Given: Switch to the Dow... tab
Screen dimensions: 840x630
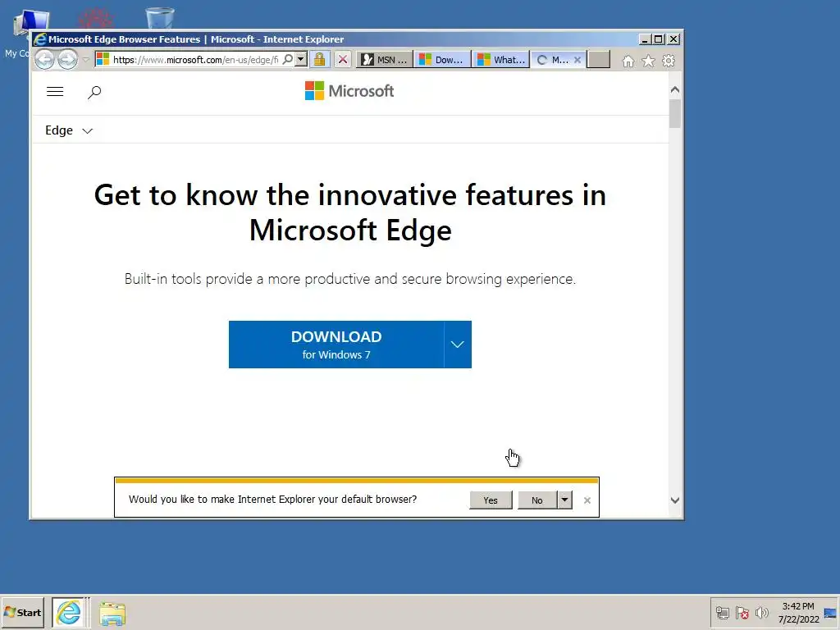Looking at the screenshot, I should point(442,59).
